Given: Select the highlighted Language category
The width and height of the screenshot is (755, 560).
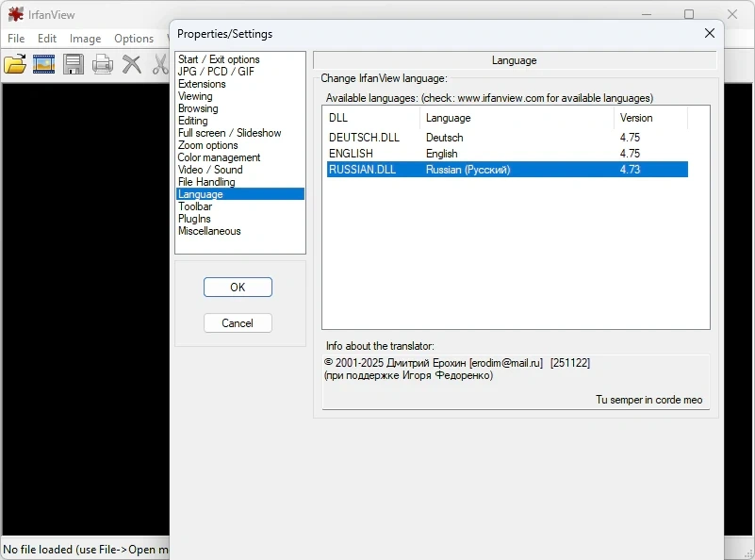Looking at the screenshot, I should pyautogui.click(x=240, y=194).
